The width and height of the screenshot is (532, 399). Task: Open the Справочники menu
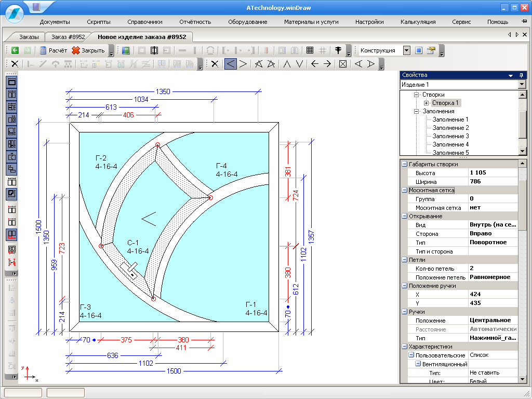[145, 22]
